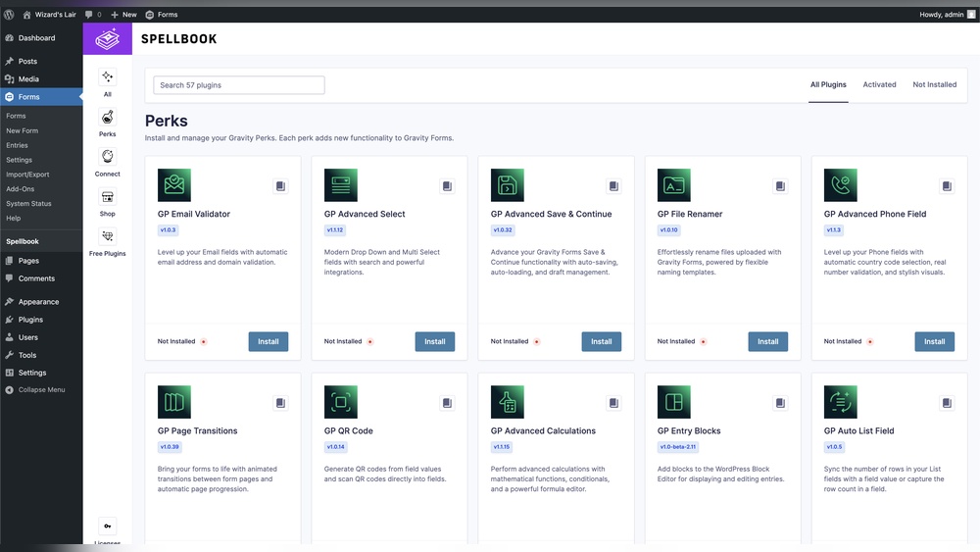Open System Status submenu link
The width and height of the screenshot is (980, 552).
click(28, 204)
